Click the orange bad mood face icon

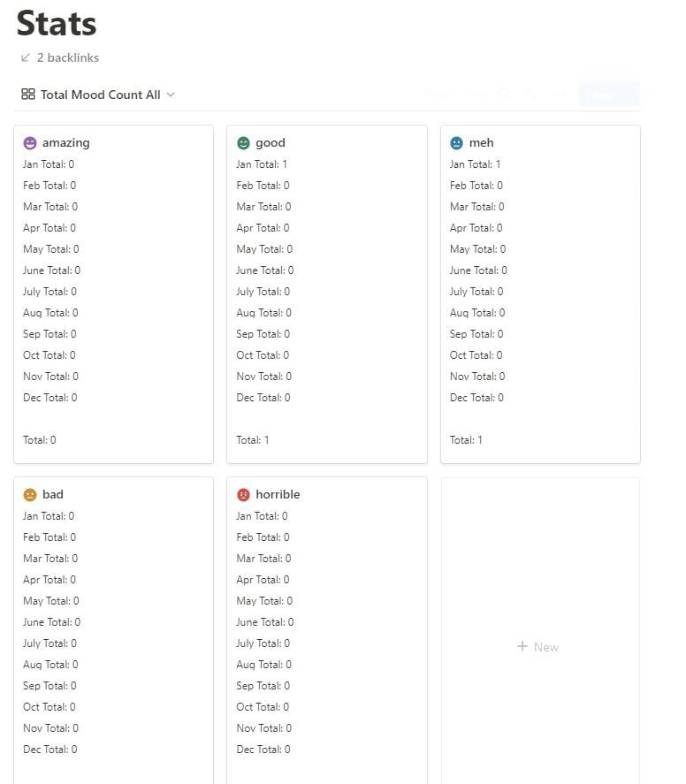[30, 495]
